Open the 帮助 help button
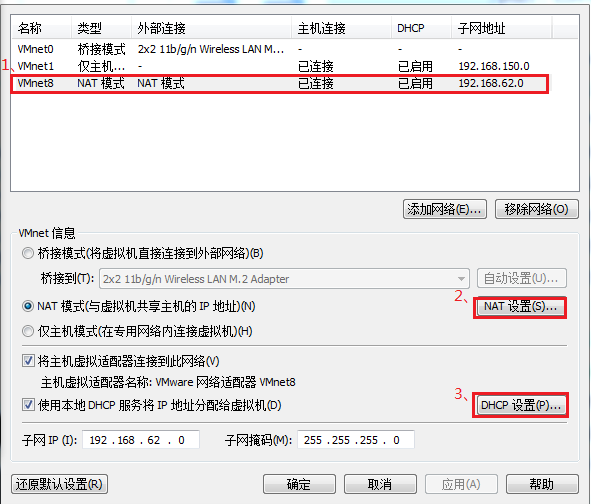591x504 pixels. 542,484
